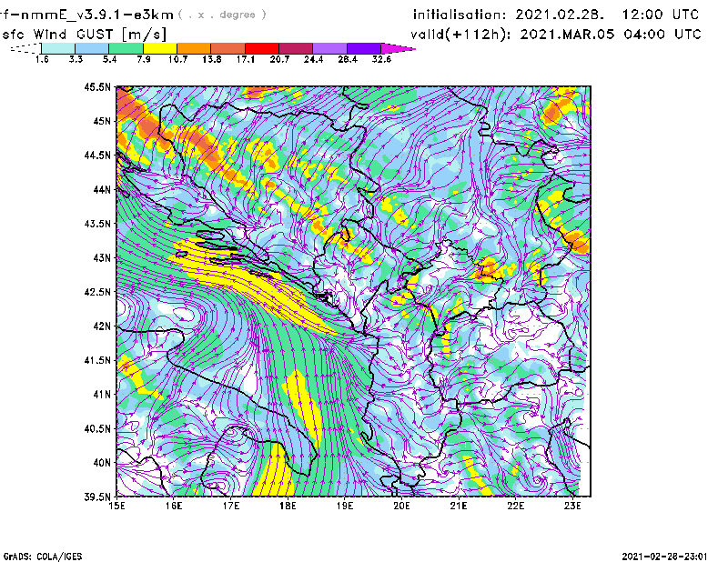728x562 pixels.
Task: Click the orange 10.7–13.8 legend swatch
Action: click(x=194, y=48)
